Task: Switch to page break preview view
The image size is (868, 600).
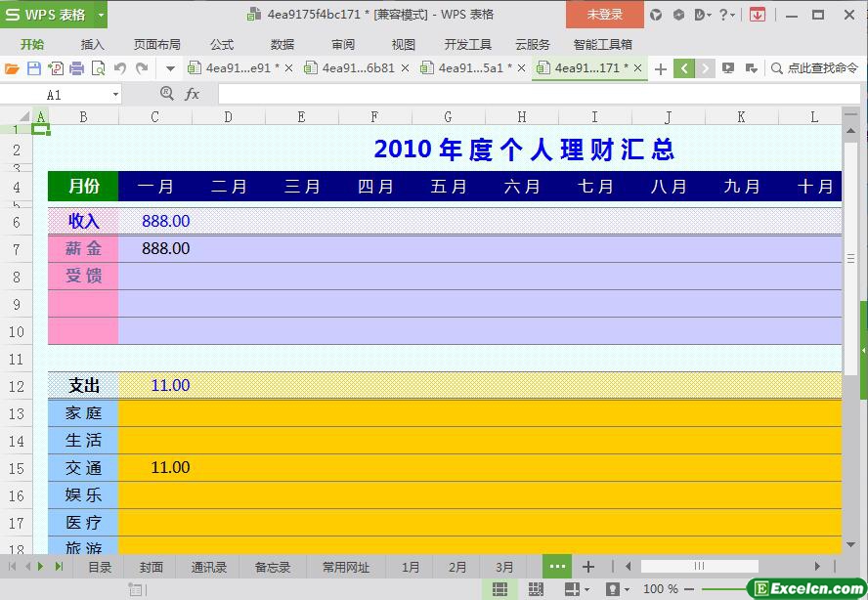Action: tap(536, 589)
